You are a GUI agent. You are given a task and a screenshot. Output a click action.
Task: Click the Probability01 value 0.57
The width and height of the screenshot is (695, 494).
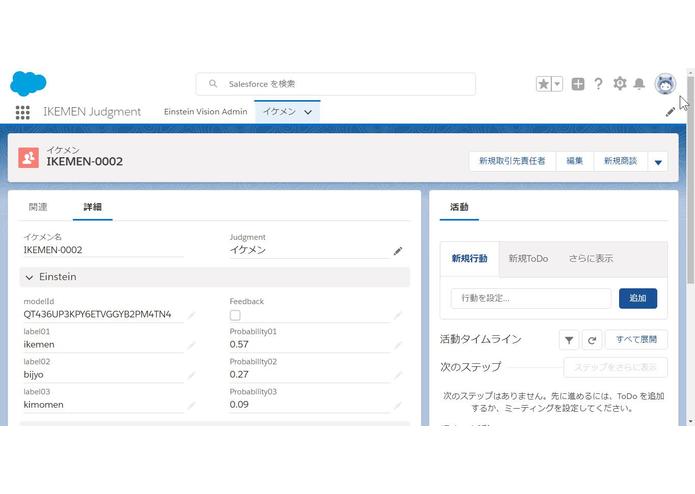click(239, 344)
